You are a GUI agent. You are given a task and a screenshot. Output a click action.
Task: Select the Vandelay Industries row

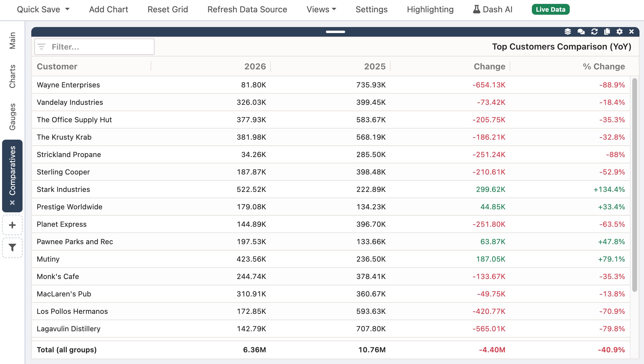[331, 102]
